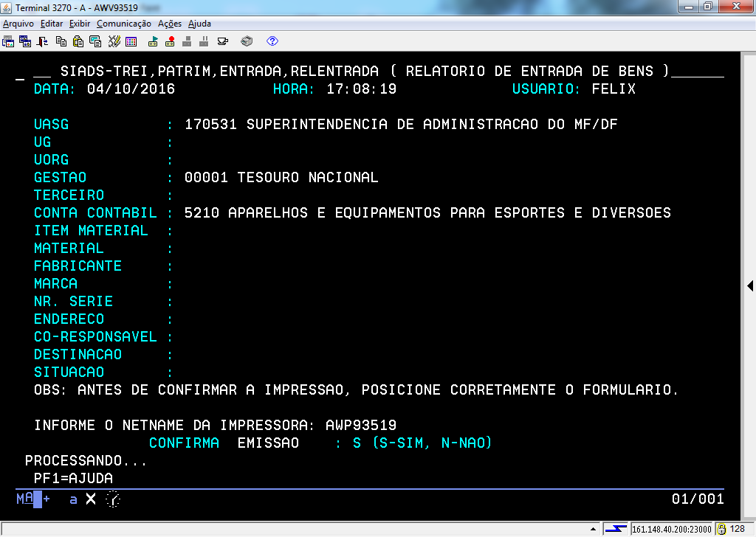Open the Ações menu
Viewport: 756px width, 537px height.
(x=170, y=24)
